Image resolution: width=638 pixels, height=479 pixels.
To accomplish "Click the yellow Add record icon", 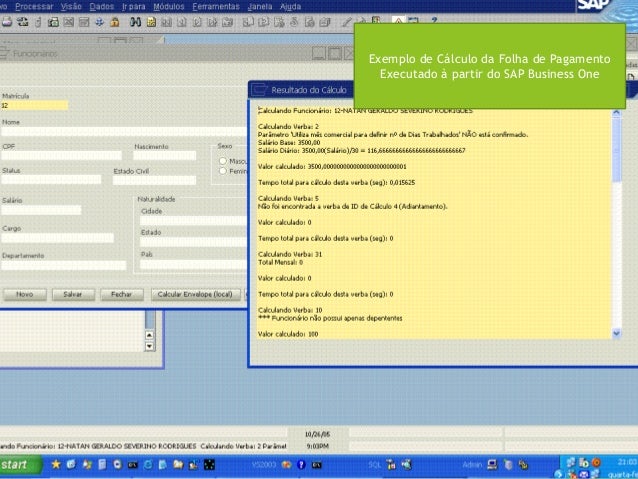I will pyautogui.click(x=151, y=22).
